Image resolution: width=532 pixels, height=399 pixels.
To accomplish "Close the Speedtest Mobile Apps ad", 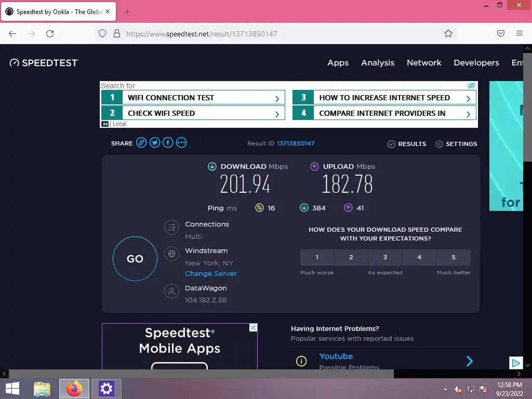I will pos(253,327).
